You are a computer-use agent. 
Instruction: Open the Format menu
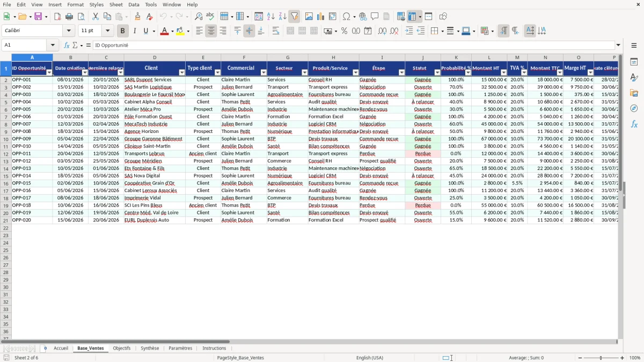(x=75, y=4)
